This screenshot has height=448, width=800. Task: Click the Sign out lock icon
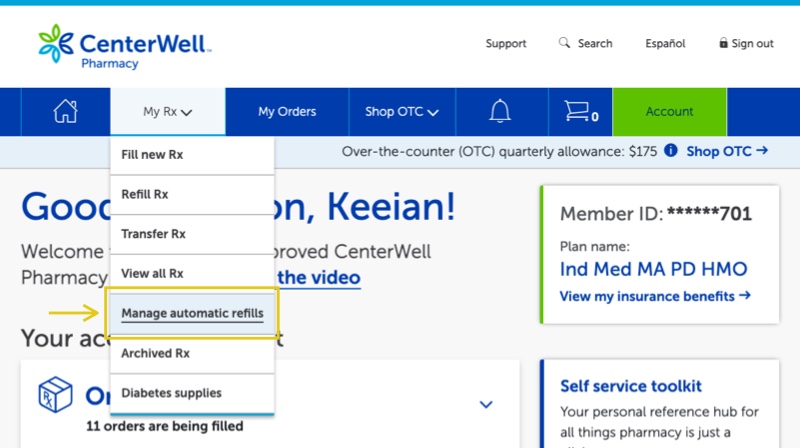pos(723,43)
